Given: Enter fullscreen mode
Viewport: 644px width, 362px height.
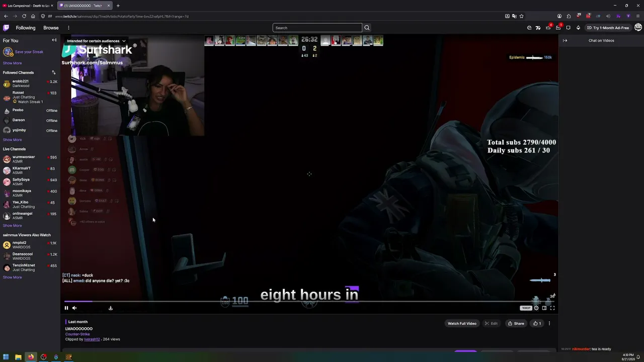Looking at the screenshot, I should [552, 308].
